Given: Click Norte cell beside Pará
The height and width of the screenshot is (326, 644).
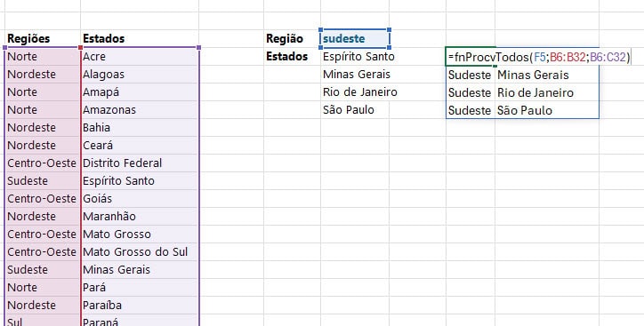Looking at the screenshot, I should coord(43,288).
